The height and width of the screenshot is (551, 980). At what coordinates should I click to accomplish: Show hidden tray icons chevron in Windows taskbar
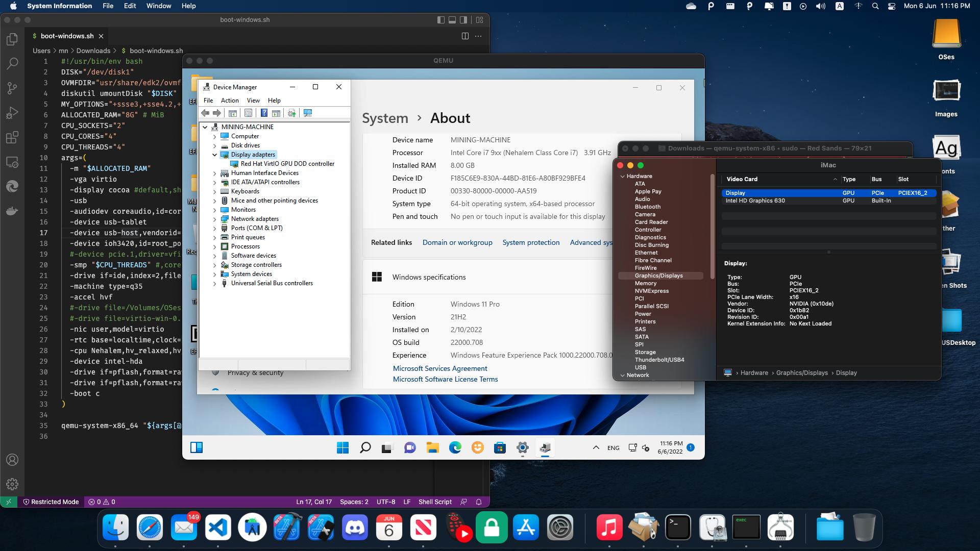pos(596,448)
